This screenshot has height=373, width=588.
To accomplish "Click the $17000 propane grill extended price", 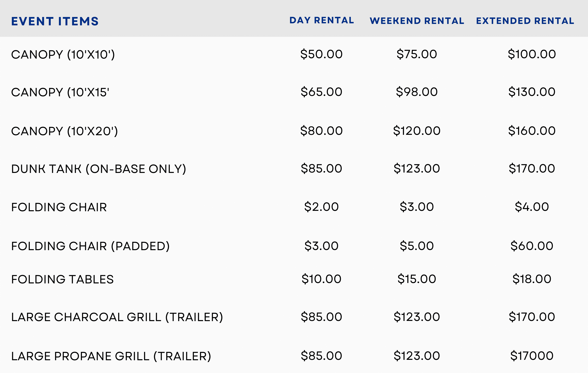I will [532, 356].
